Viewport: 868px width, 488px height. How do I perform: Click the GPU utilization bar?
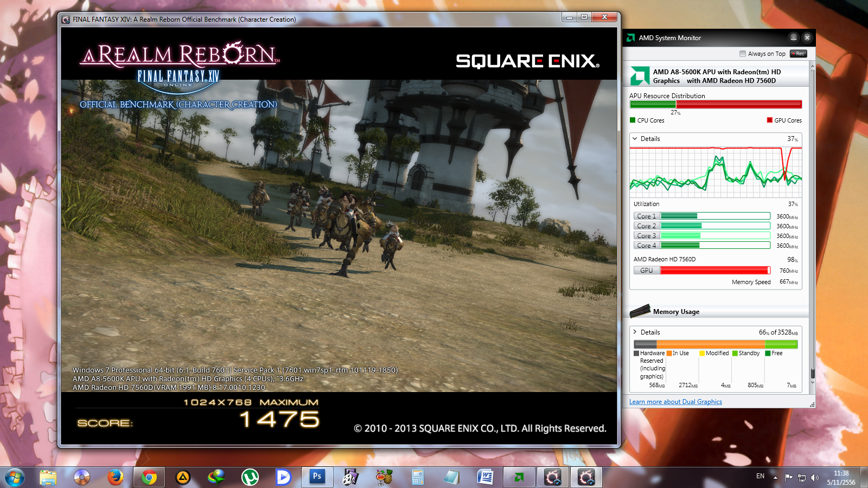pyautogui.click(x=716, y=270)
